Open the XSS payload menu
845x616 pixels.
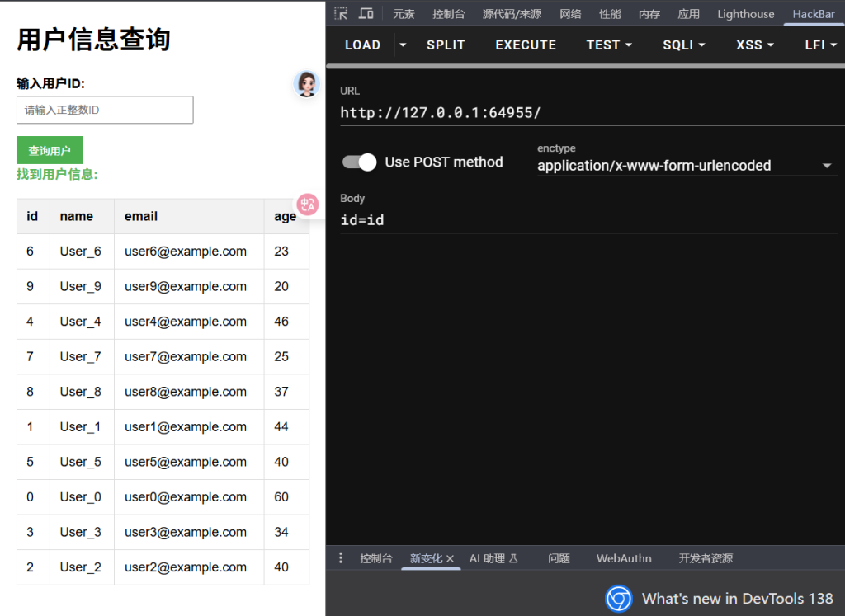pos(755,45)
